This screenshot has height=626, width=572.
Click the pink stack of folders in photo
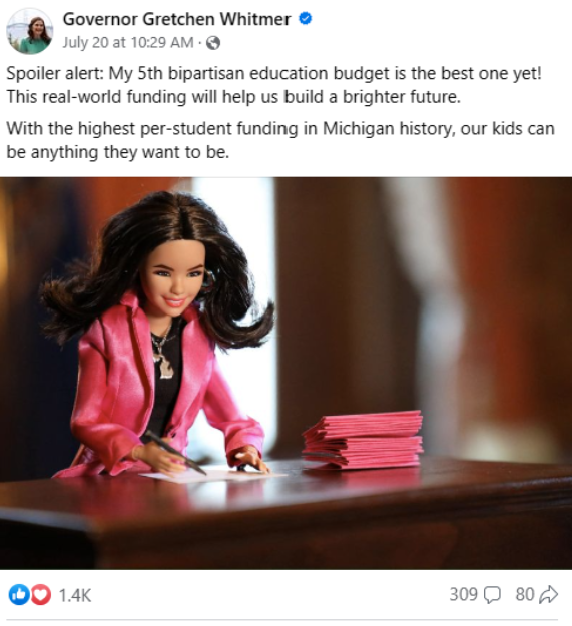(x=362, y=440)
